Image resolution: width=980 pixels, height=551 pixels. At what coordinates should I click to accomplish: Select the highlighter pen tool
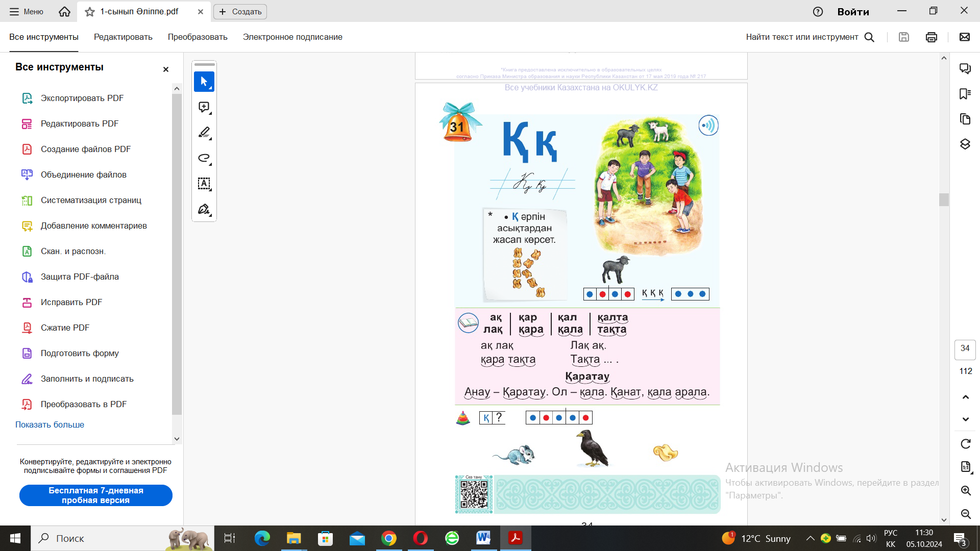click(204, 133)
